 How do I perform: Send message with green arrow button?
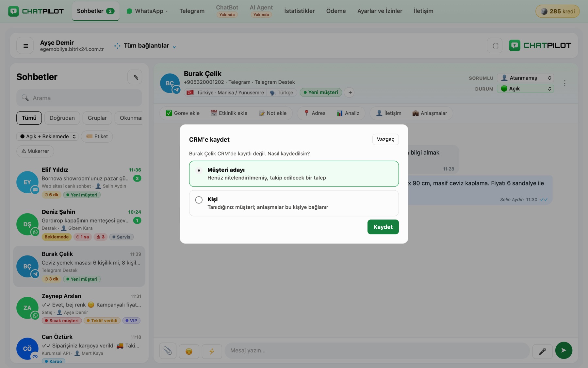click(563, 350)
